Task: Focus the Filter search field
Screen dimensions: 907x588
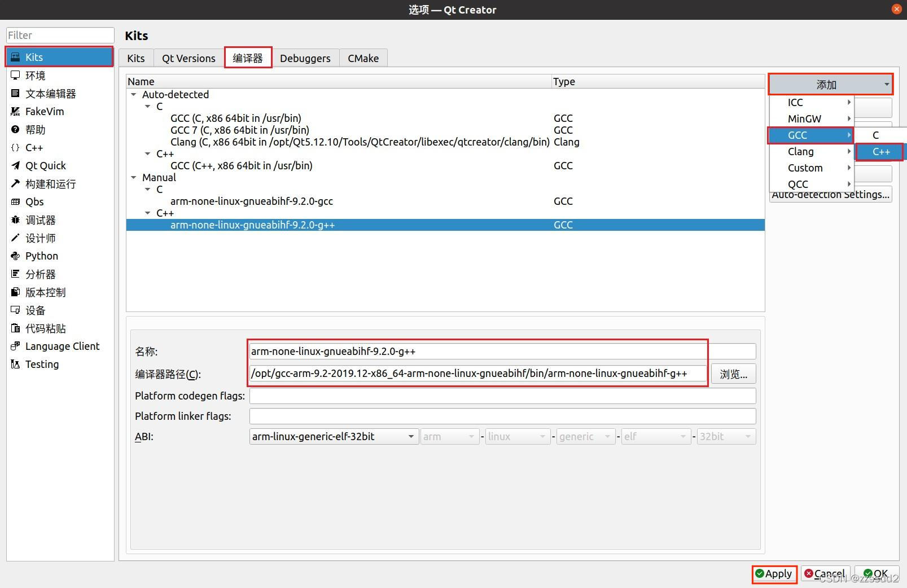Action: click(x=60, y=35)
